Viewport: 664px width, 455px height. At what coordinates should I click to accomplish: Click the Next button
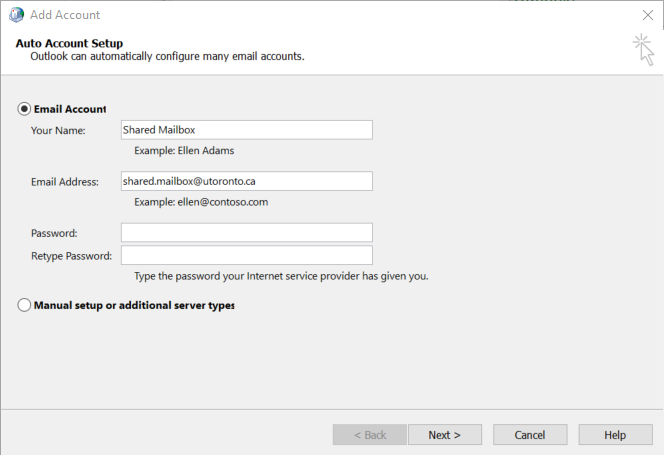tap(445, 435)
